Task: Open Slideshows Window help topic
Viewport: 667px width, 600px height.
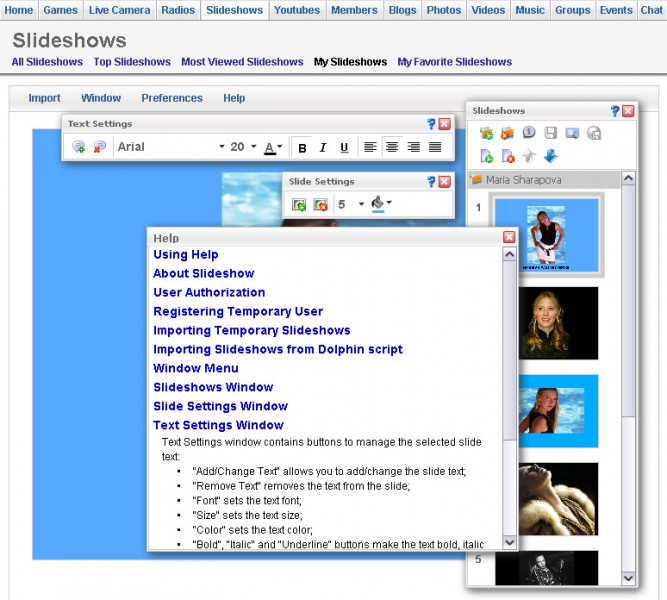Action: 213,387
